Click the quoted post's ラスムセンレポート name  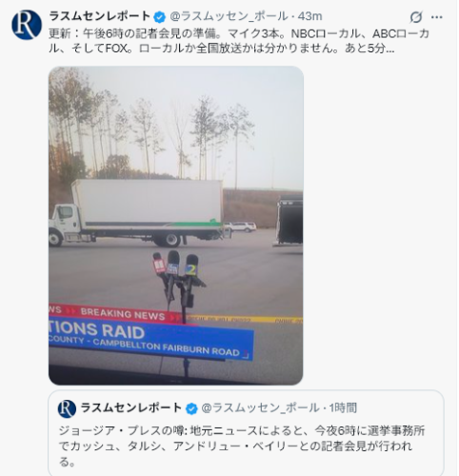(131, 408)
